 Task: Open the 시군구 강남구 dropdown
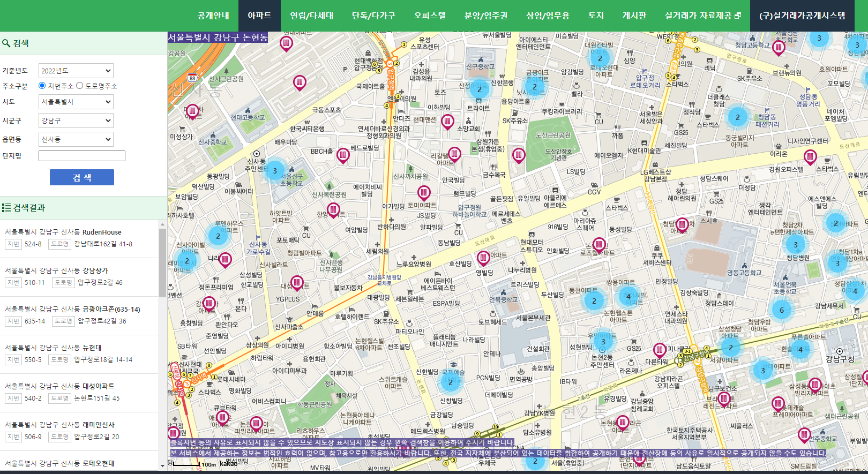click(76, 121)
